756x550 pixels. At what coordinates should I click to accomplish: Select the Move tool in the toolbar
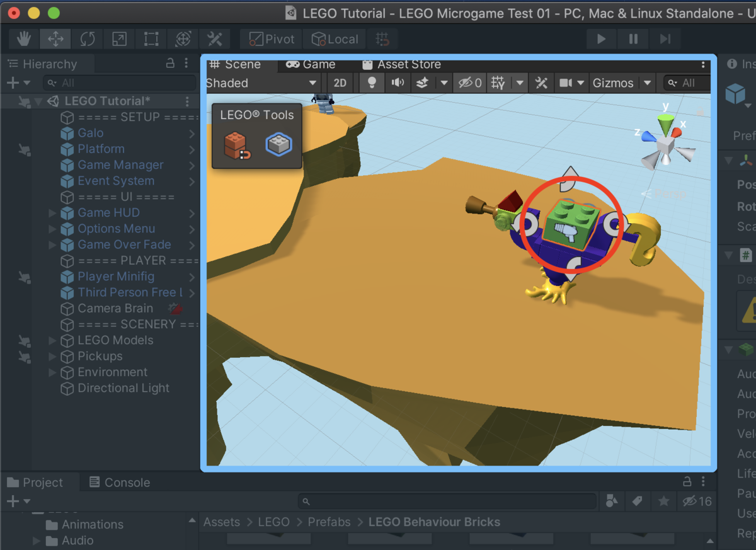coord(55,39)
